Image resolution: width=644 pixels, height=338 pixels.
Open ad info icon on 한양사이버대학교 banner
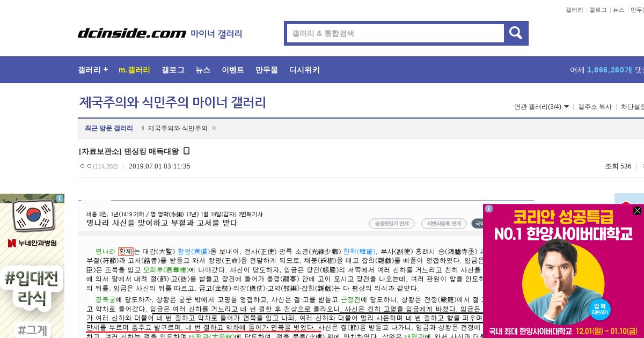pyautogui.click(x=488, y=209)
